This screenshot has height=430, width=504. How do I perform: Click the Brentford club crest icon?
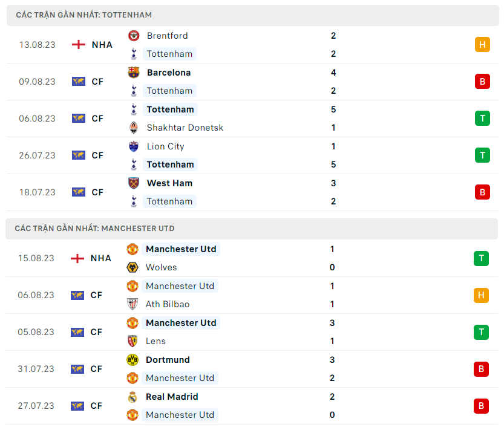(134, 36)
